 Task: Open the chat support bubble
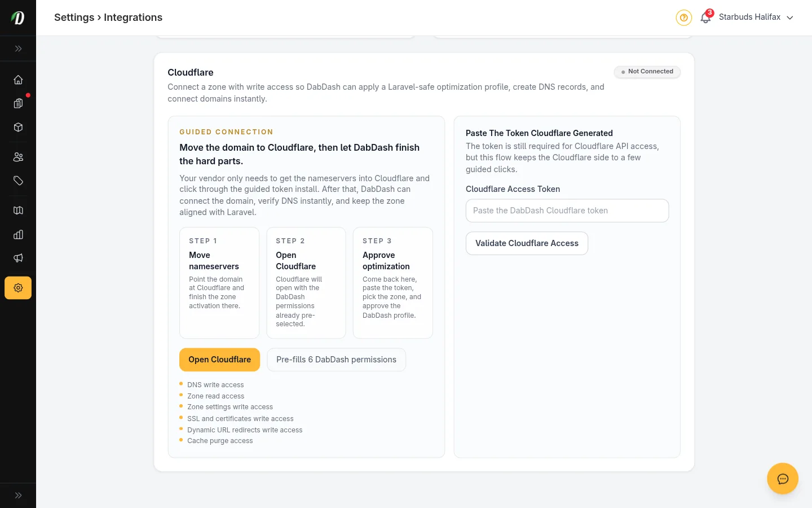pos(782,479)
